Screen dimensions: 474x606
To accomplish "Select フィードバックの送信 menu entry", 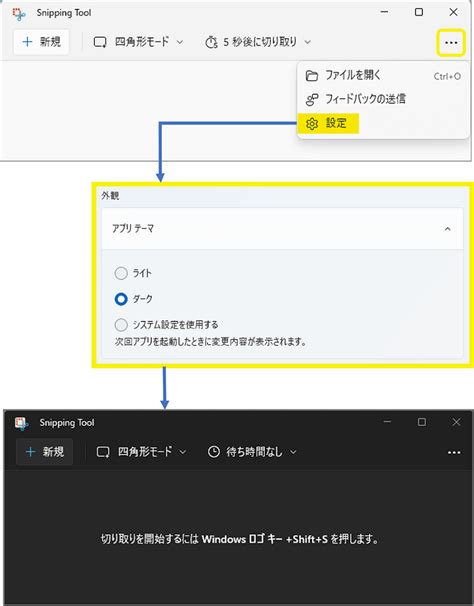I will point(383,99).
